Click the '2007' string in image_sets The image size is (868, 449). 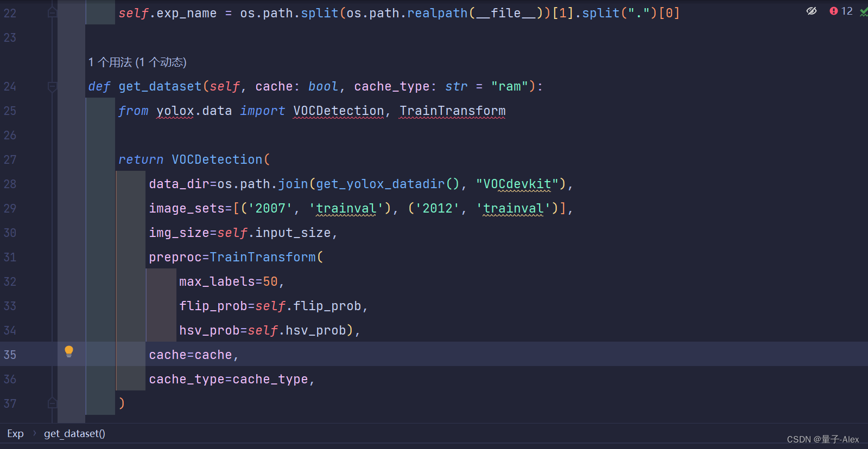(x=270, y=208)
